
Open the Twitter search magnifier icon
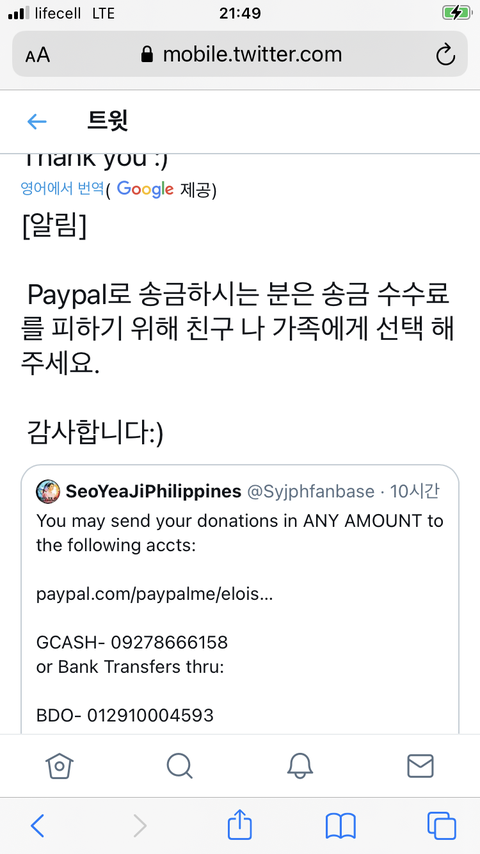(x=179, y=766)
